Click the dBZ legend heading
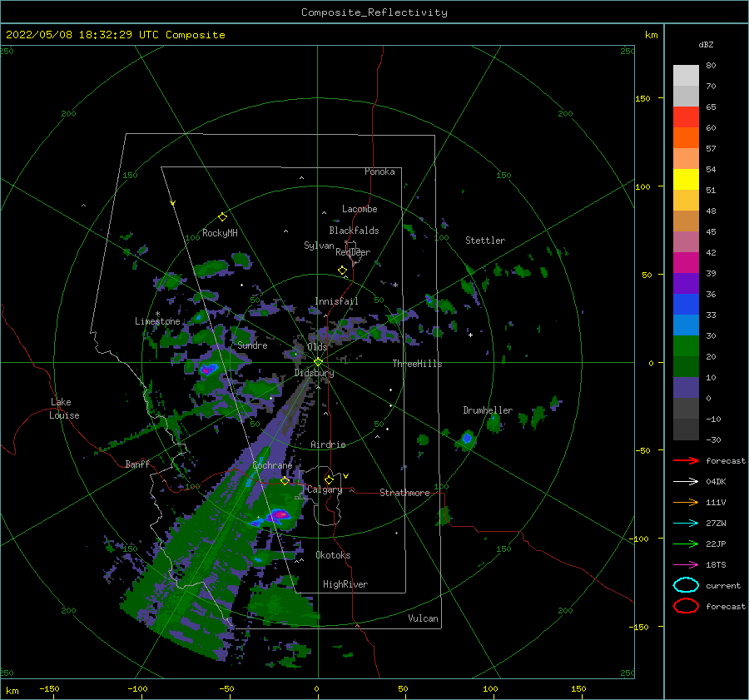This screenshot has height=700, width=749. click(x=706, y=44)
